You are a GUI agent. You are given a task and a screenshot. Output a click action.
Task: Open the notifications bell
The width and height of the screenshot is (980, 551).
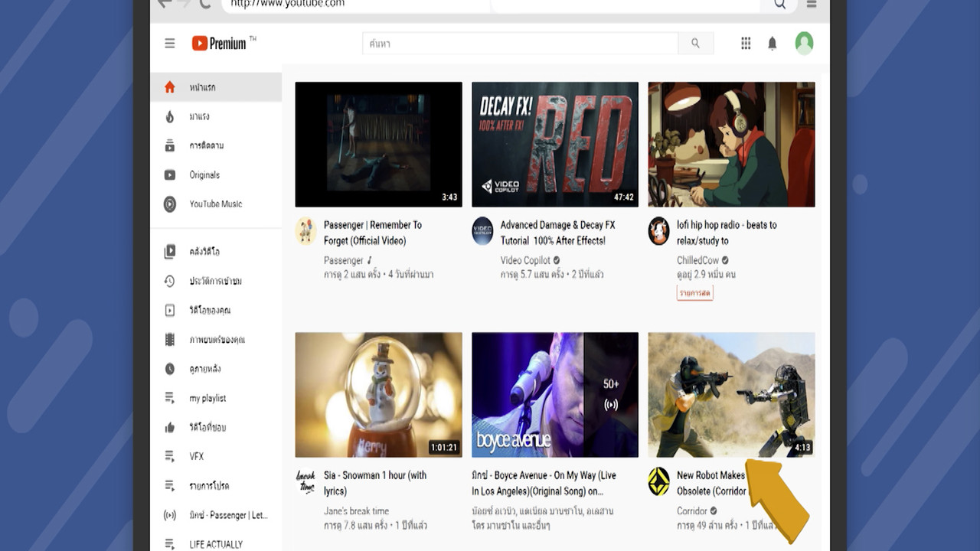point(773,44)
